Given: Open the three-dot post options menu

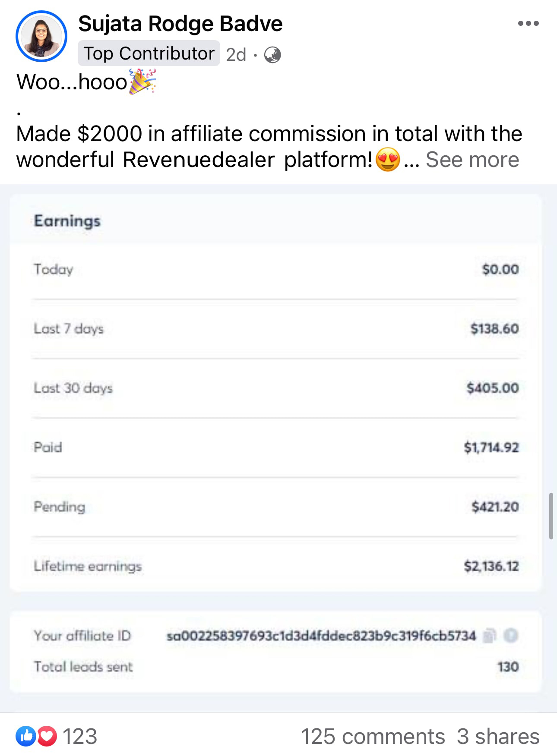Looking at the screenshot, I should (x=528, y=23).
